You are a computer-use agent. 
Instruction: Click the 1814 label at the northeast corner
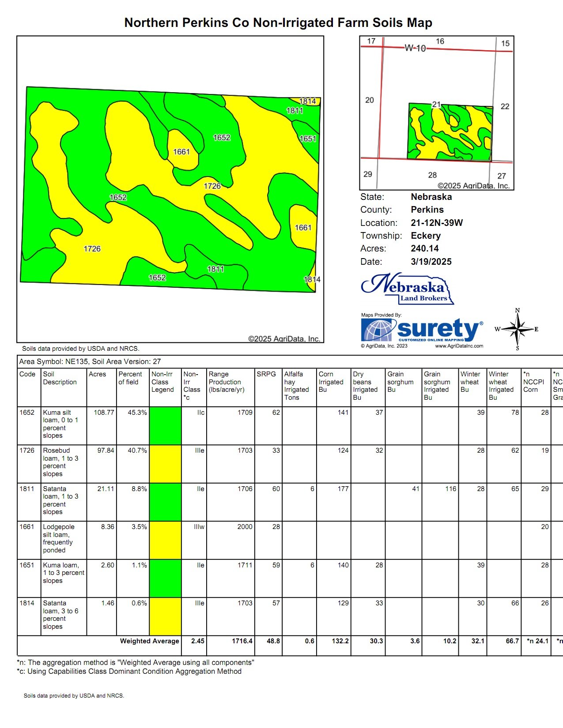[308, 101]
